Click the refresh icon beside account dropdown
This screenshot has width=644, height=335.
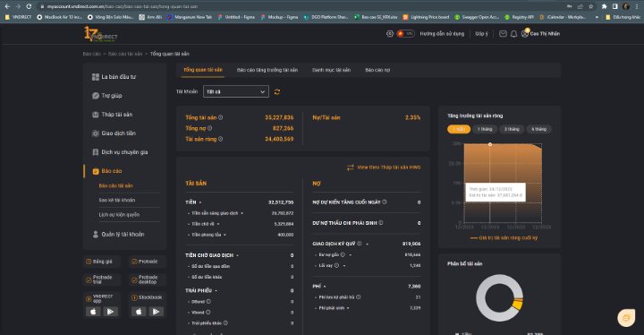pos(277,91)
